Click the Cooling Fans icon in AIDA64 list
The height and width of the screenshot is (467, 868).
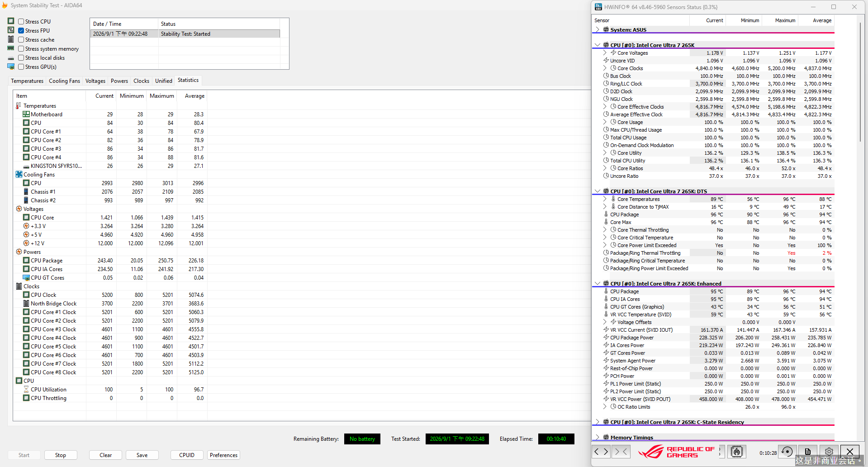click(x=19, y=174)
